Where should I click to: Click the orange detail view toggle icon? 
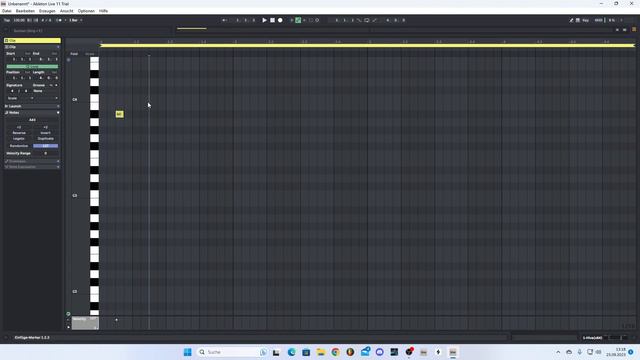click(x=634, y=29)
